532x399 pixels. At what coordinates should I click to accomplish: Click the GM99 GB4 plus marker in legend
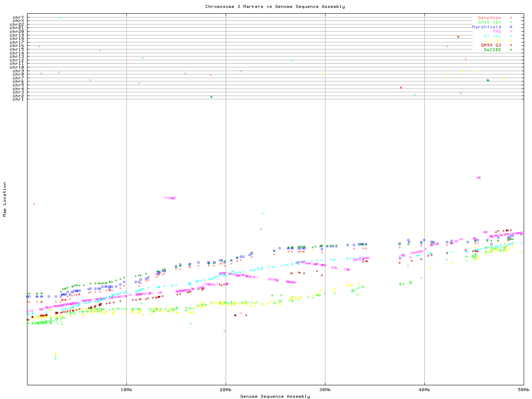511,22
